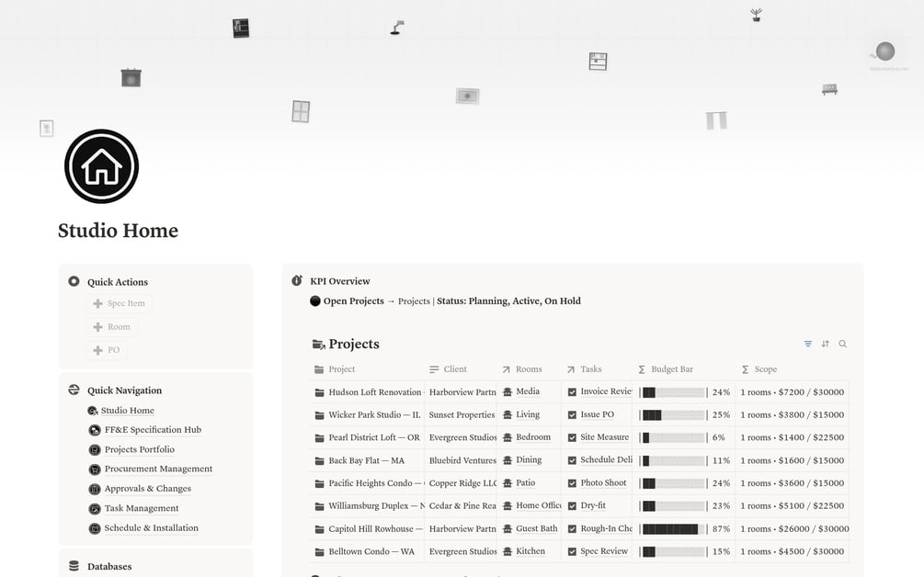Open Schedule & Installation page
This screenshot has height=577, width=924.
coord(152,528)
